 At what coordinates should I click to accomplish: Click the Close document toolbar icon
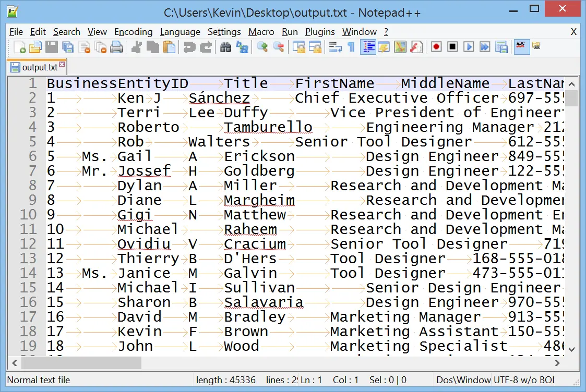85,47
